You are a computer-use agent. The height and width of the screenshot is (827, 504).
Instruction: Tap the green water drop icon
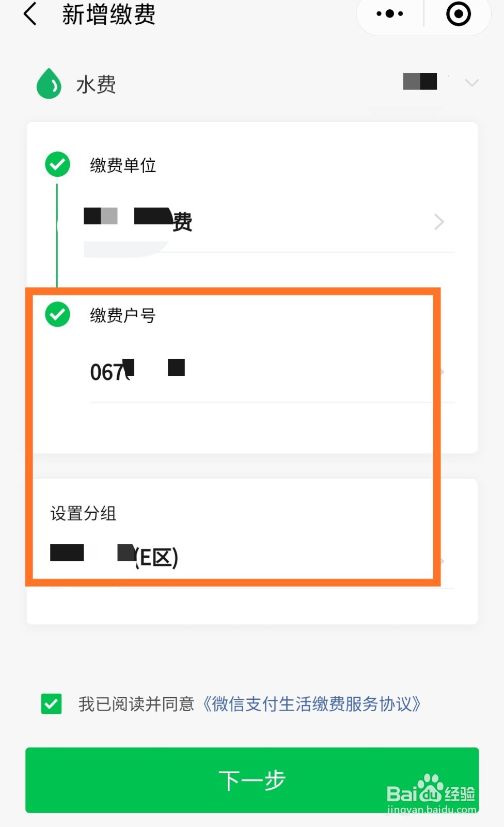click(x=49, y=83)
